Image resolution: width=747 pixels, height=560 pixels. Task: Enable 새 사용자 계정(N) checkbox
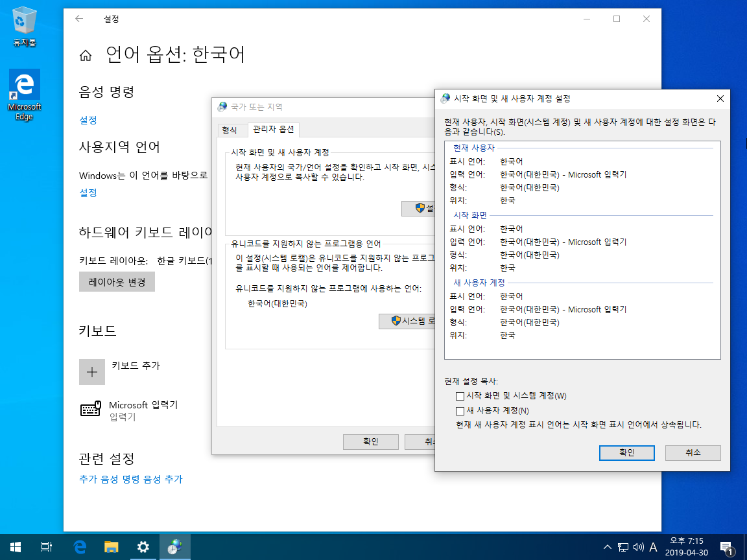click(460, 411)
